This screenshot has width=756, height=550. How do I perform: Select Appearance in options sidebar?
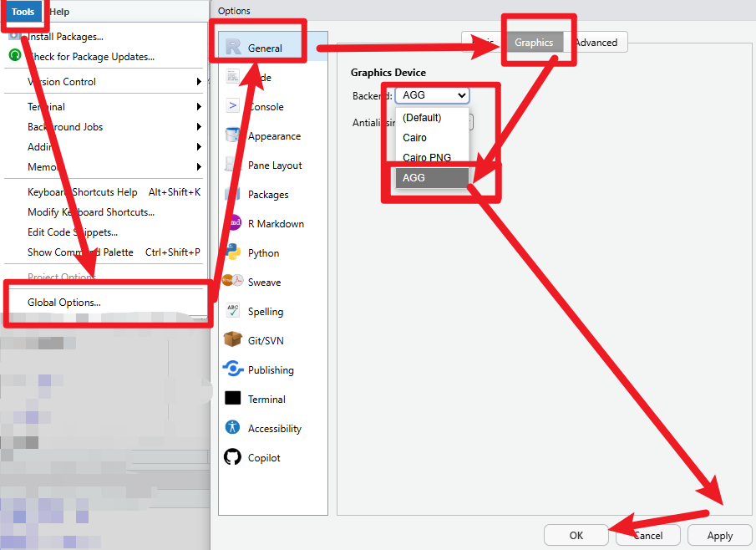(x=274, y=136)
